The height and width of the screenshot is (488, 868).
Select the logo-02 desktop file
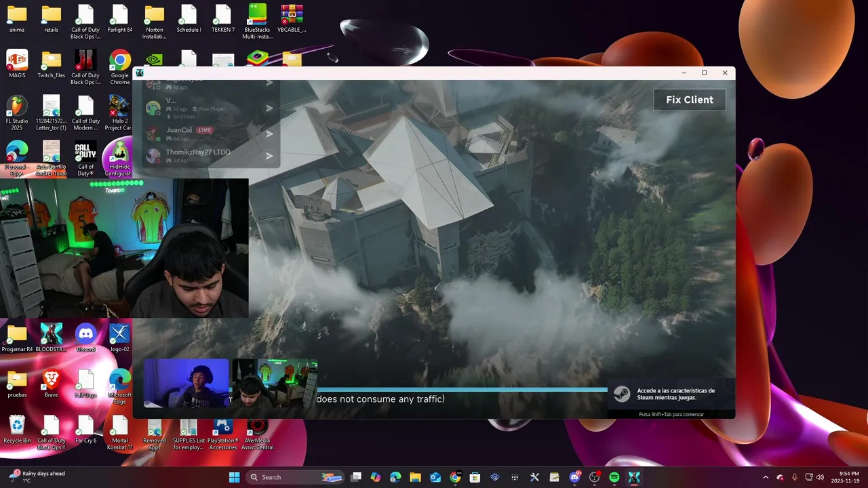[119, 338]
